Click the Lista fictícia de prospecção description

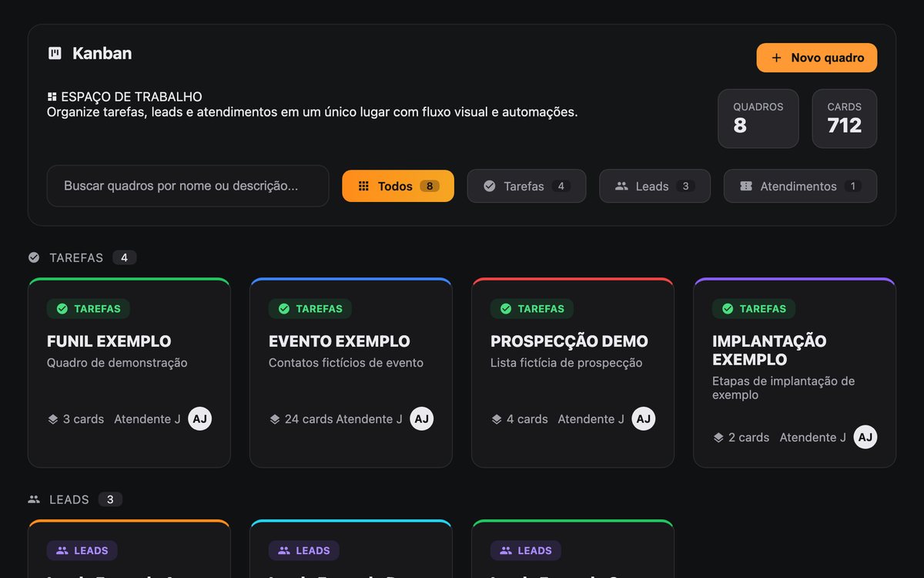(567, 362)
